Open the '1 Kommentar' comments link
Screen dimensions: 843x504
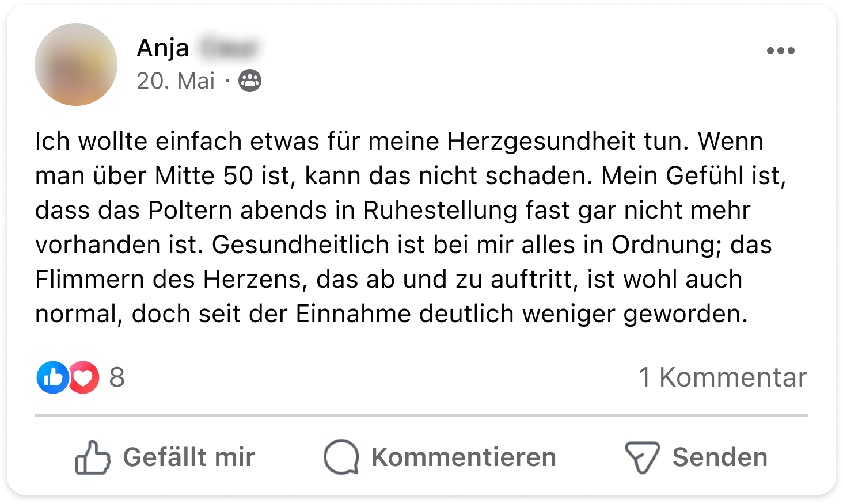click(x=722, y=377)
